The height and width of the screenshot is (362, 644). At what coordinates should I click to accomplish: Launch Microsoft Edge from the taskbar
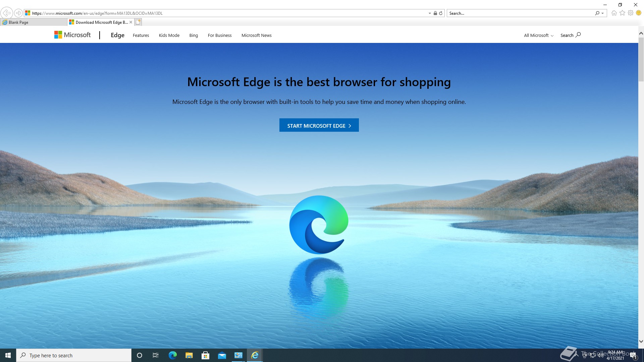pyautogui.click(x=172, y=355)
